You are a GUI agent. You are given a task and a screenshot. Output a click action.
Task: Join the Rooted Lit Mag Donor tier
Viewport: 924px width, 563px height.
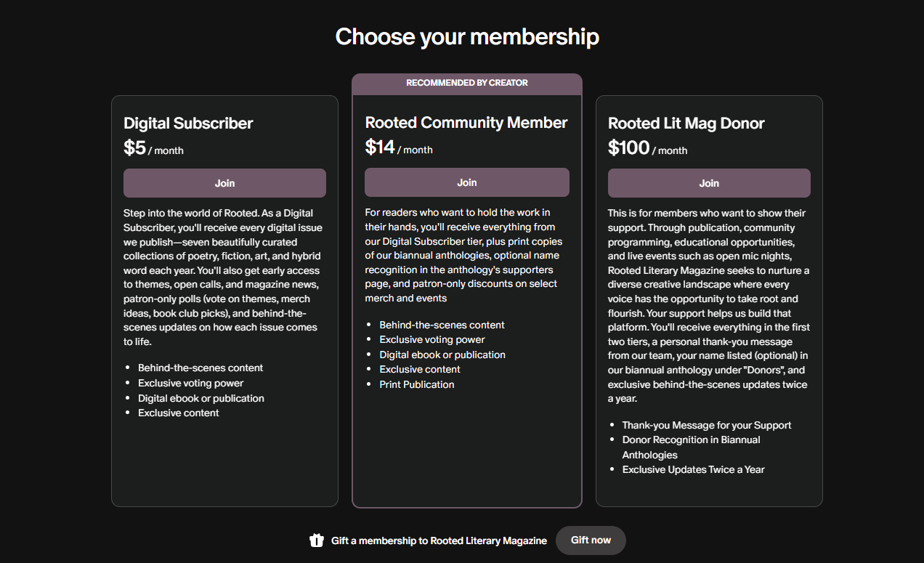pos(708,183)
